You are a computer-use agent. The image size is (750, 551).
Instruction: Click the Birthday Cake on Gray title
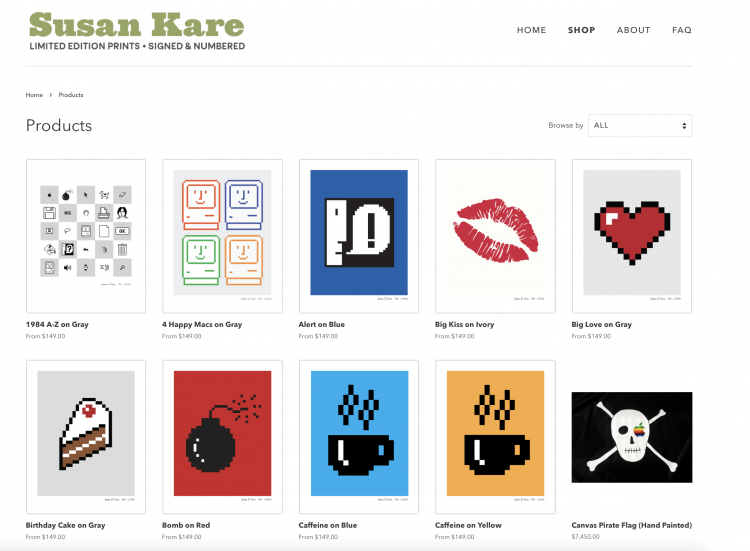click(x=66, y=525)
